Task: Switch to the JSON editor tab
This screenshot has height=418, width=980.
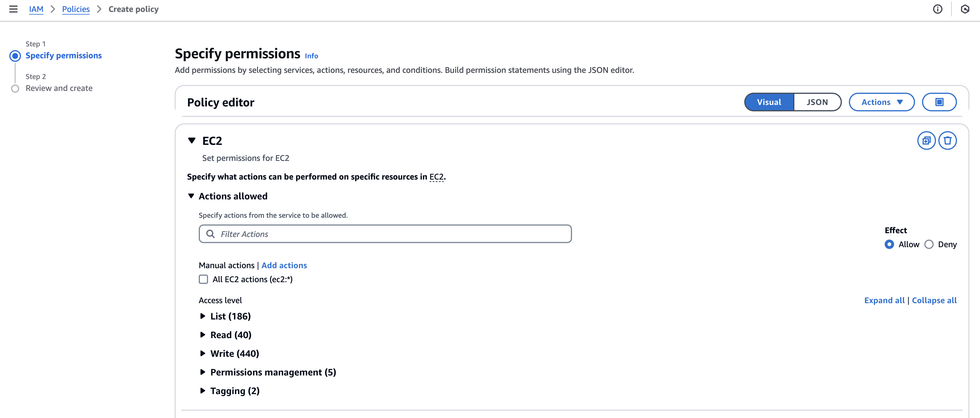Action: tap(817, 102)
